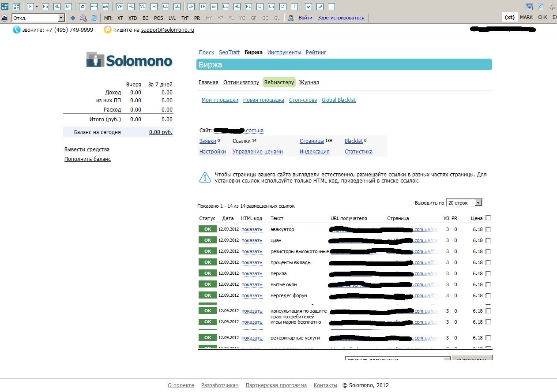
Task: Tick the checkbox for the эвакуатор row
Action: pos(488,229)
